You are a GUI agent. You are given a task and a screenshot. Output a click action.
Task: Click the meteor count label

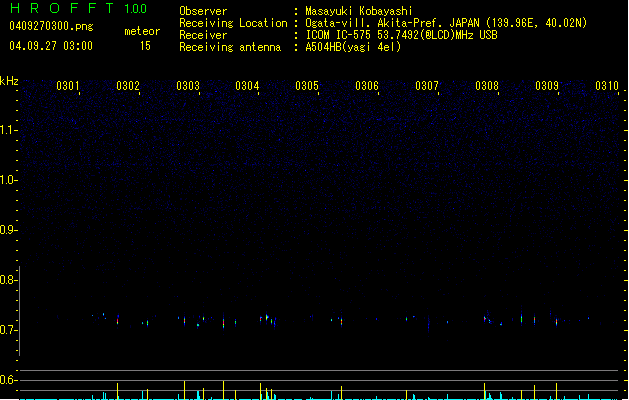pyautogui.click(x=142, y=31)
